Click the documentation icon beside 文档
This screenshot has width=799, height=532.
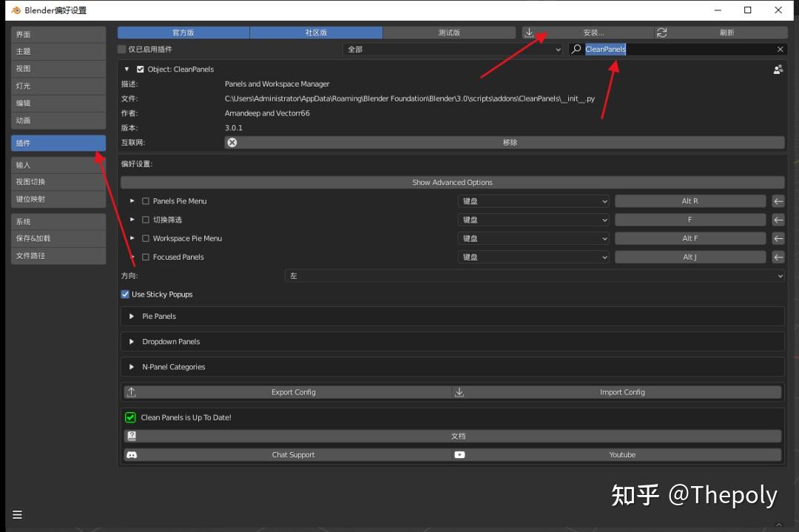(132, 436)
